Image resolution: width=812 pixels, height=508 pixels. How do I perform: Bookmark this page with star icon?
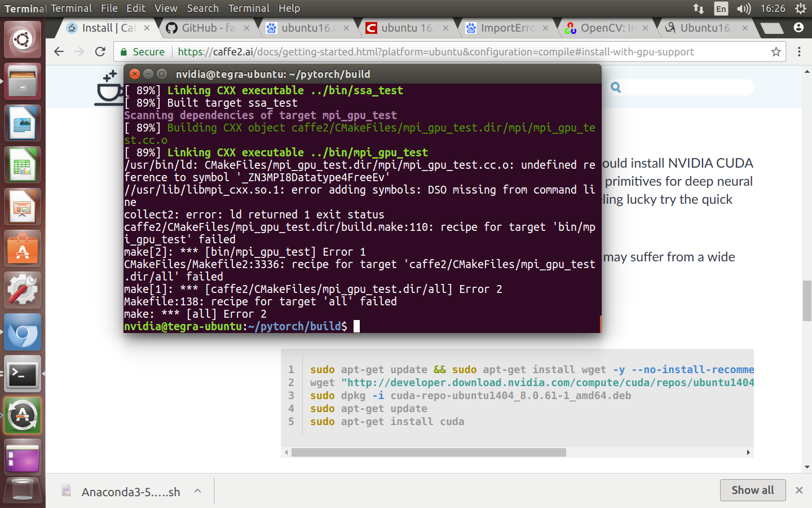pos(776,52)
